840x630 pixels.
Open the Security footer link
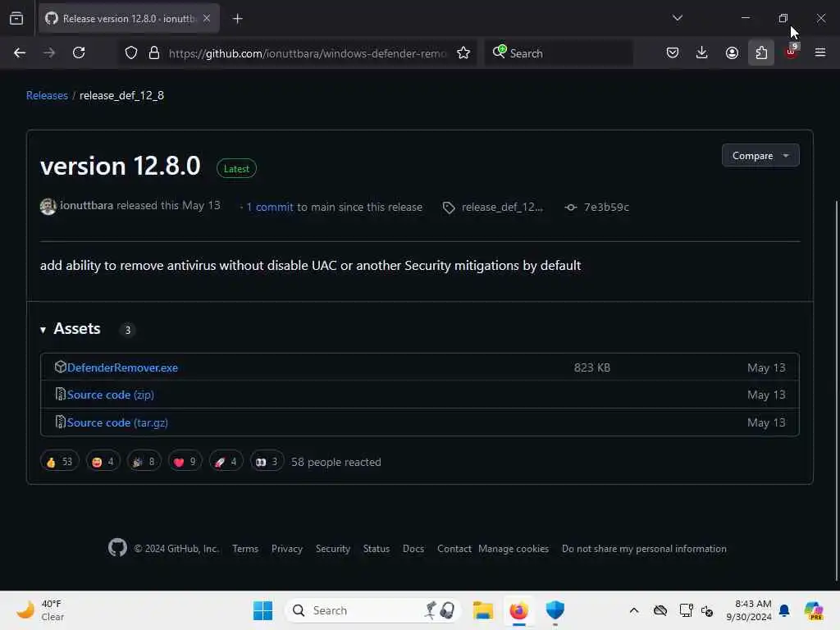pyautogui.click(x=333, y=549)
